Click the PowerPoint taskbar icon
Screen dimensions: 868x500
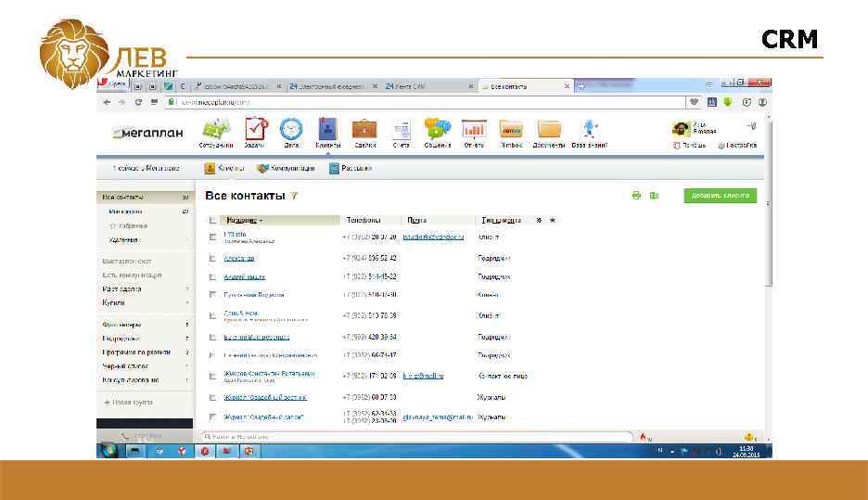pos(249,451)
